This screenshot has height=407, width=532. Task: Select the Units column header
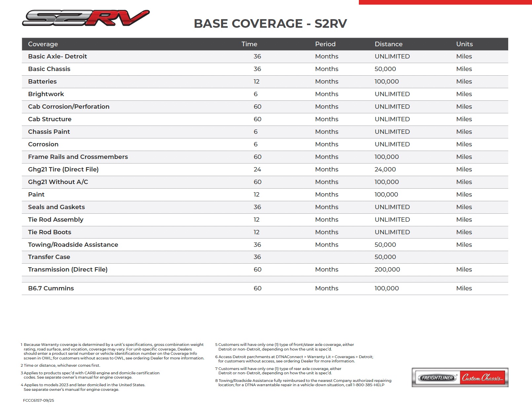pyautogui.click(x=464, y=44)
